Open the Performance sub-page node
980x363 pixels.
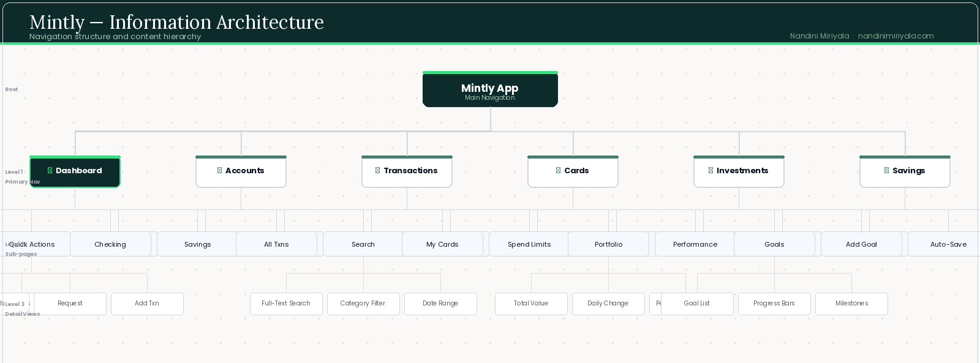(x=695, y=244)
